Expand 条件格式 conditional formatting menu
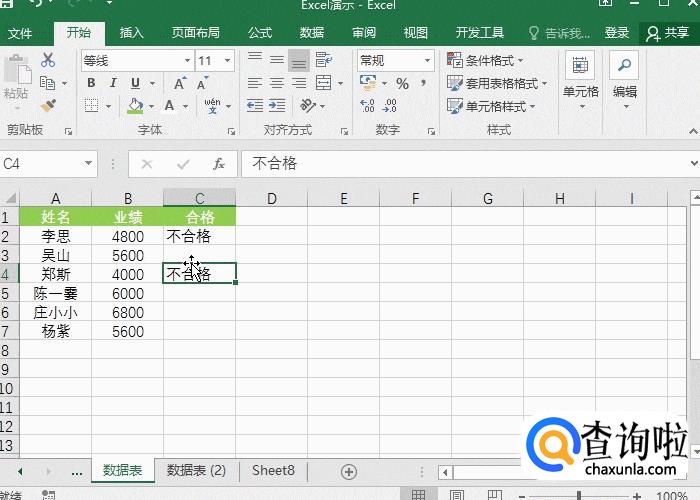Viewport: 700px width, 500px height. 485,60
